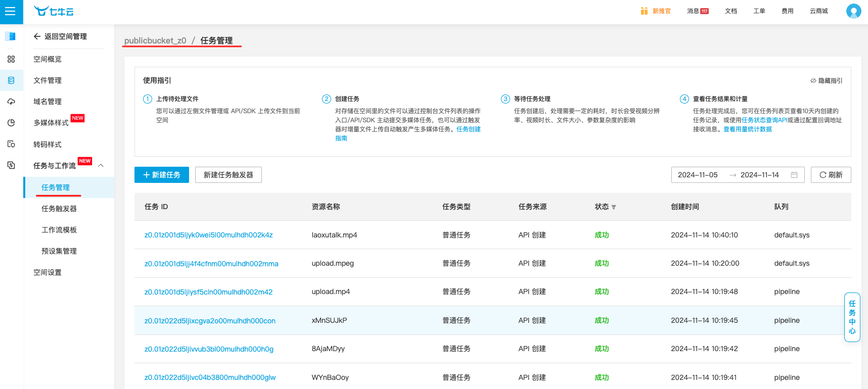Click the 8AjaMDyy resource name

coord(328,349)
